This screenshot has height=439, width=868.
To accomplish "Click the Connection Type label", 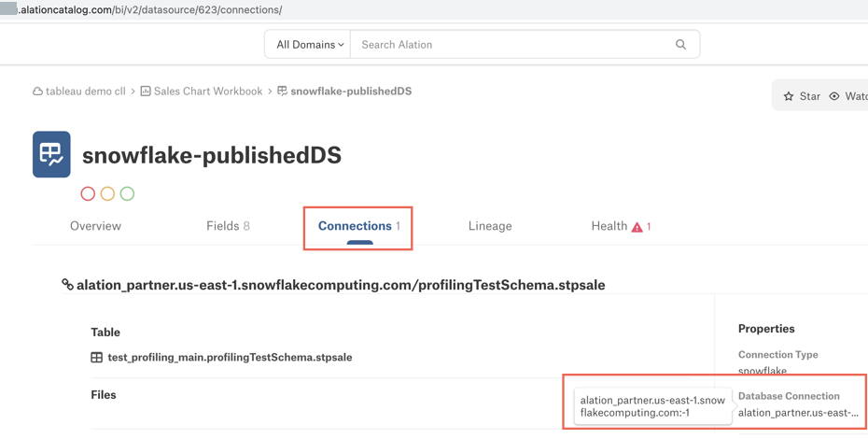I will (777, 354).
